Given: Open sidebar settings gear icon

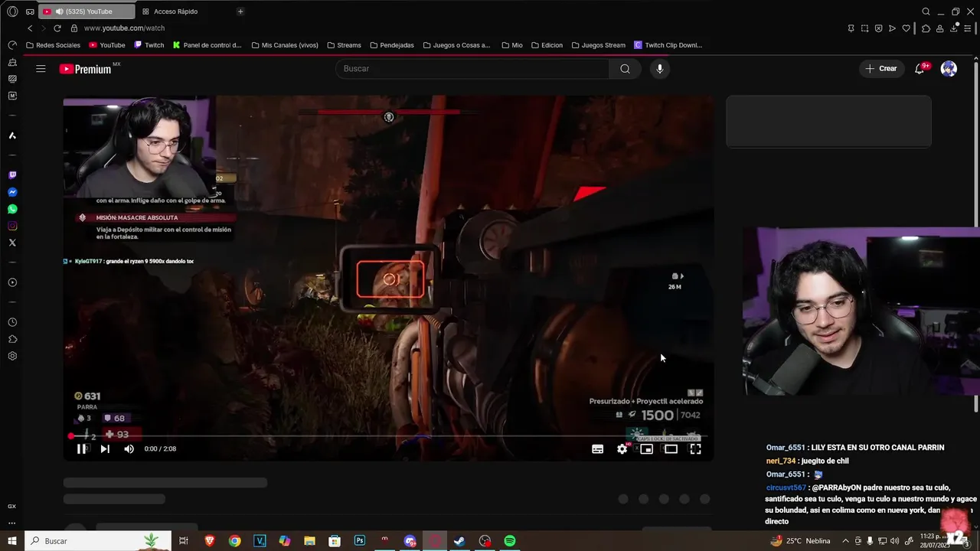Looking at the screenshot, I should click(x=12, y=356).
